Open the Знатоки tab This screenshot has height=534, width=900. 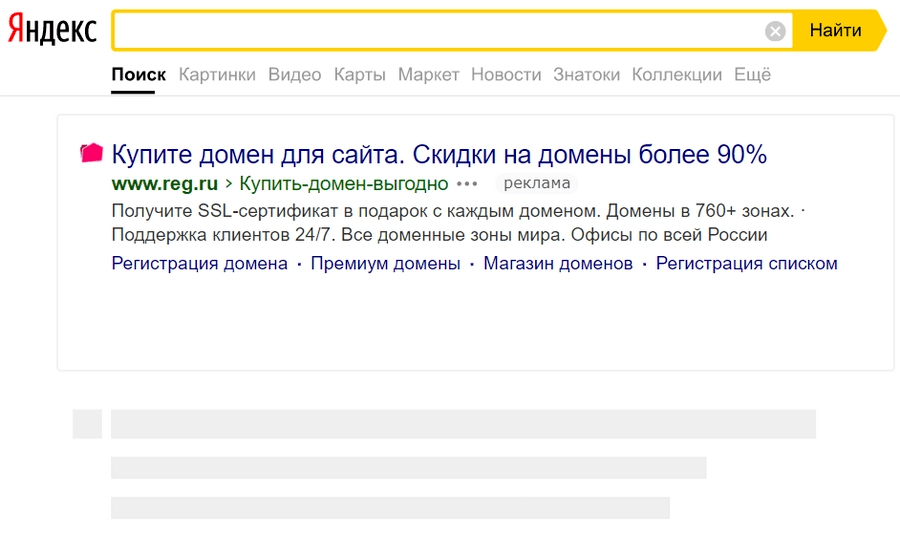[586, 75]
